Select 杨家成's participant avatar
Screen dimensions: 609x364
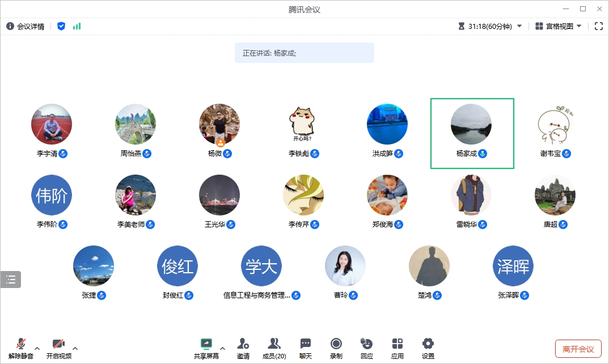click(471, 124)
